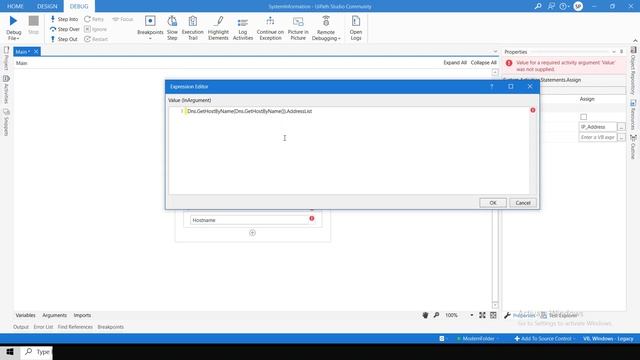Open the Imports panel
This screenshot has width=640, height=360.
click(x=82, y=315)
